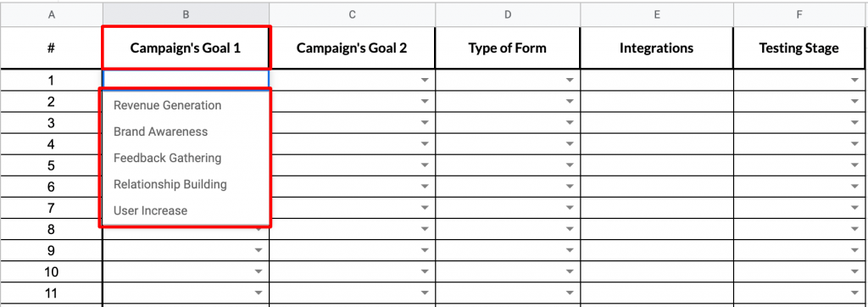The height and width of the screenshot is (307, 868).
Task: Click the Campaign's Goal 1 header cell
Action: (186, 47)
